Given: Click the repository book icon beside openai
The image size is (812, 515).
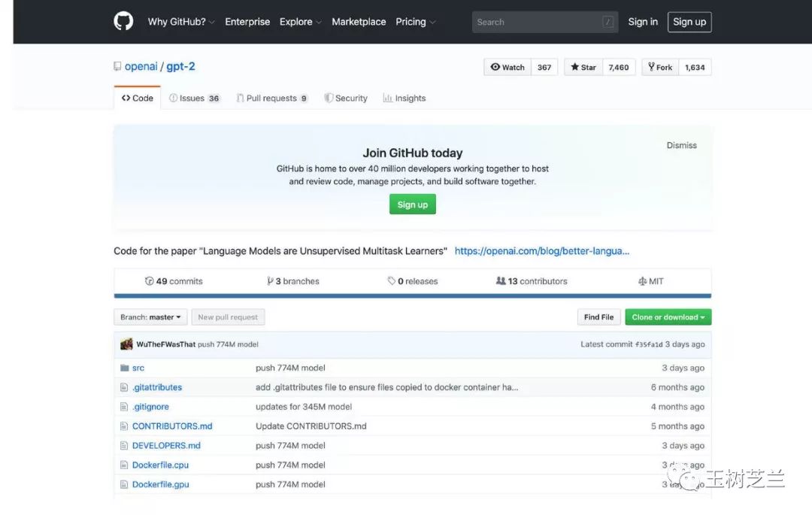Looking at the screenshot, I should point(117,66).
